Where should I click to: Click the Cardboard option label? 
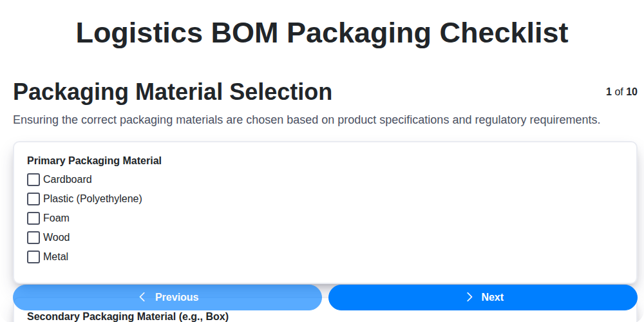pos(67,180)
